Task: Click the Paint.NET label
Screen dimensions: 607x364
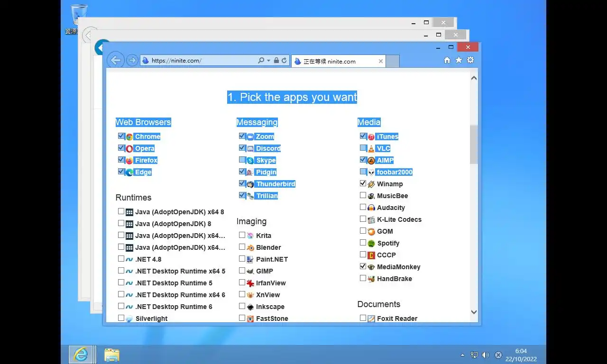Action: click(272, 259)
